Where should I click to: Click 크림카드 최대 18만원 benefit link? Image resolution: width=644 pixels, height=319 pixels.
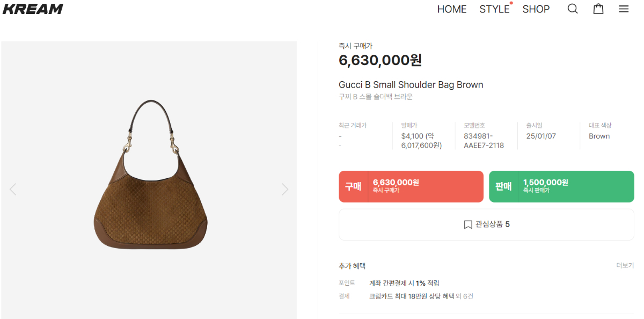(x=411, y=296)
